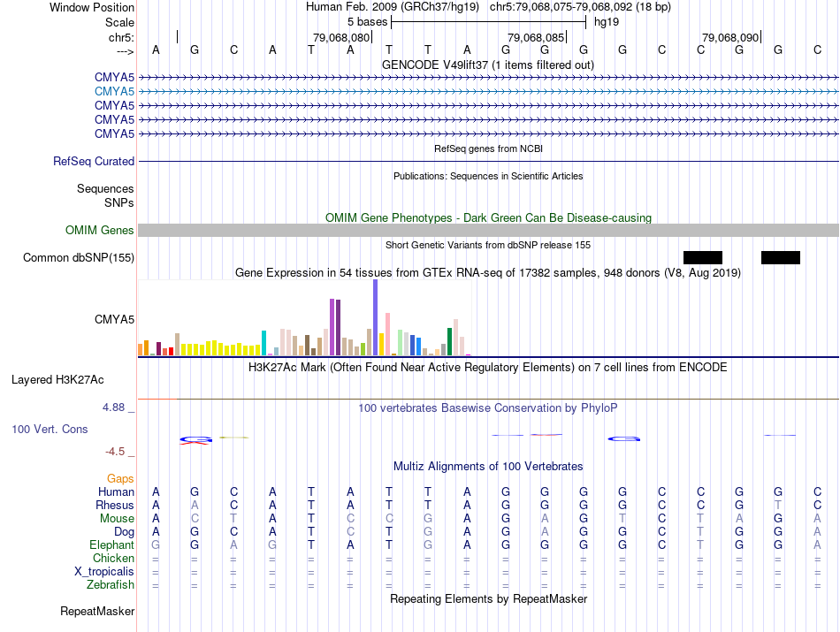Click the top CMYA5 gene arrow line

click(x=488, y=78)
